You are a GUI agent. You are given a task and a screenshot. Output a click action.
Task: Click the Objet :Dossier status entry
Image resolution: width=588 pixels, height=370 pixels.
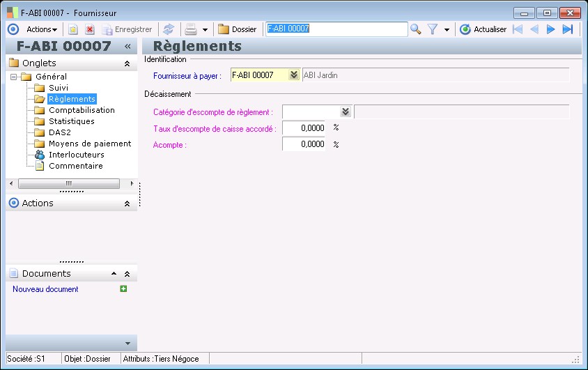click(x=87, y=359)
